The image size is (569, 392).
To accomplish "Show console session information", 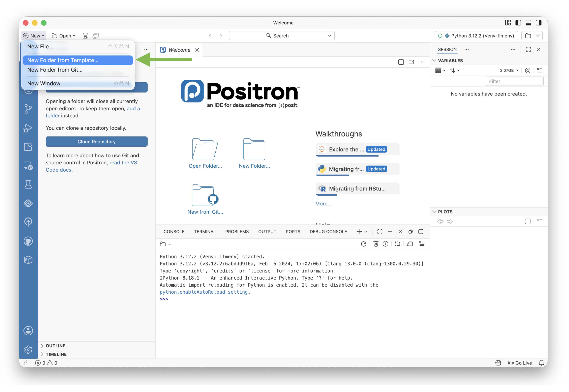I will pyautogui.click(x=385, y=244).
